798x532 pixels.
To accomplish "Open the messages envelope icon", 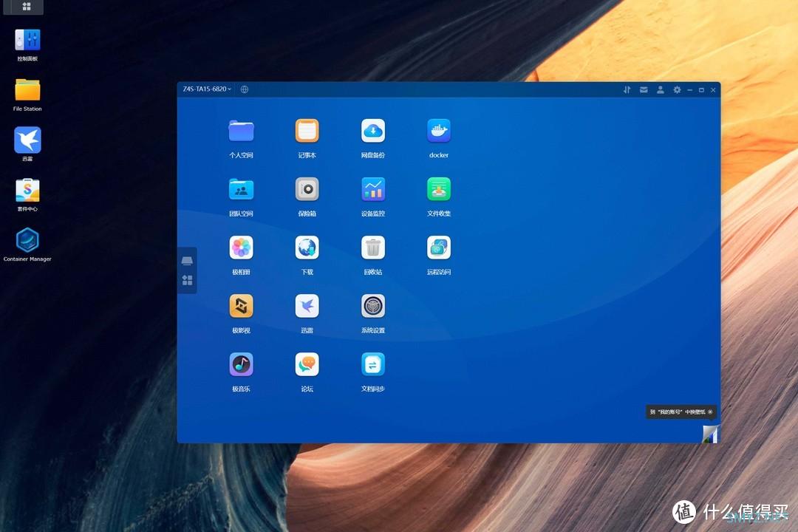I will click(x=644, y=89).
